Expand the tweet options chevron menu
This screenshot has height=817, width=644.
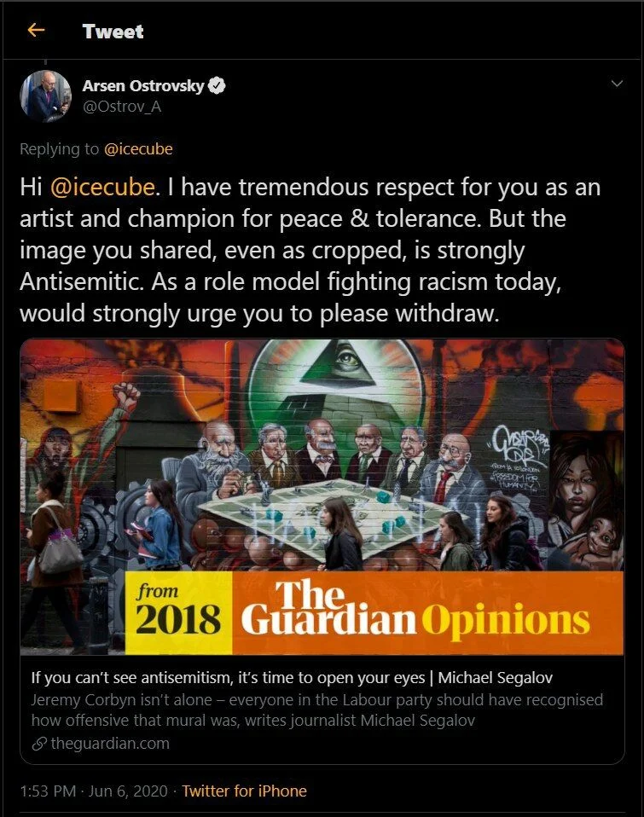coord(617,84)
